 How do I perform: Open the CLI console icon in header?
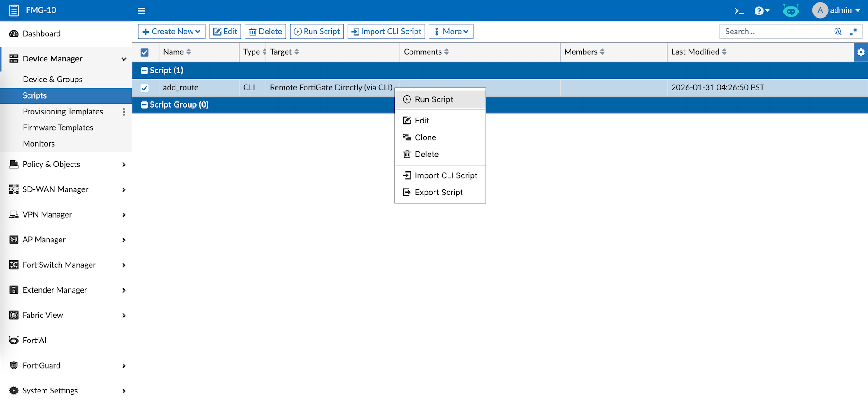739,11
